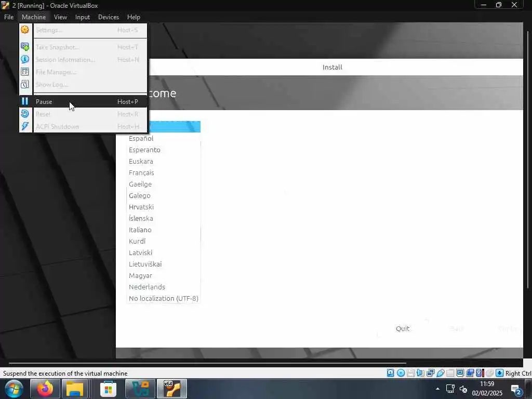The image size is (532, 399).
Task: Click the network icon in system tray
Action: [x=450, y=389]
